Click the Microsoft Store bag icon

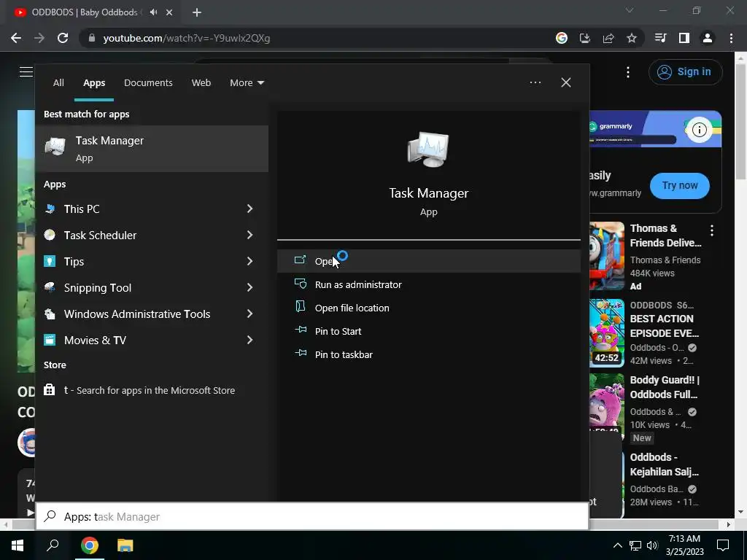pyautogui.click(x=50, y=390)
